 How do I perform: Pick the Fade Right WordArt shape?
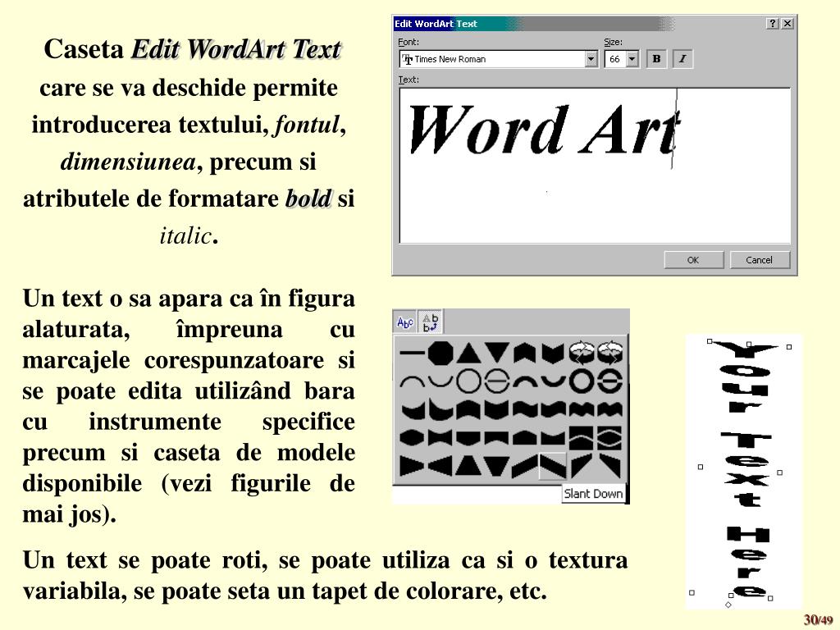412,466
